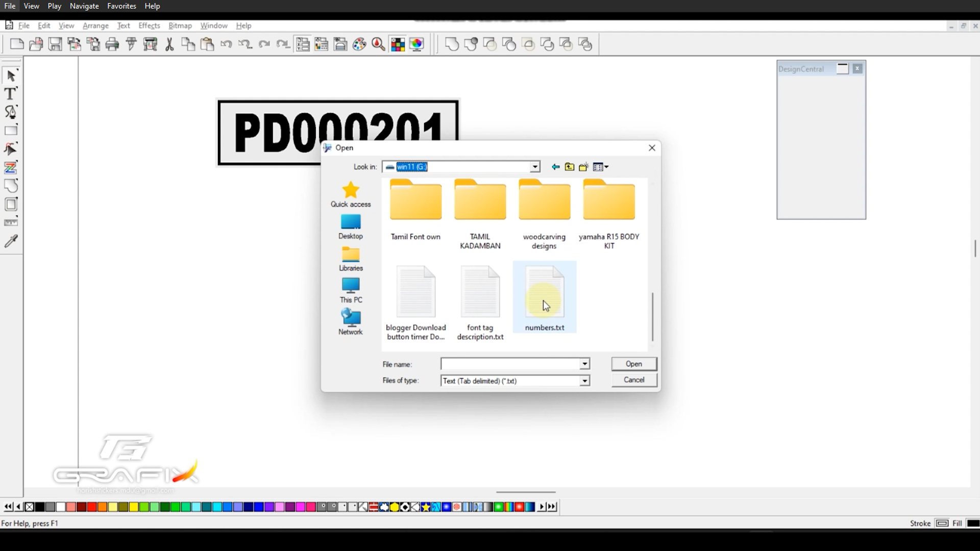
Task: Select the numbers.txt file
Action: (545, 297)
